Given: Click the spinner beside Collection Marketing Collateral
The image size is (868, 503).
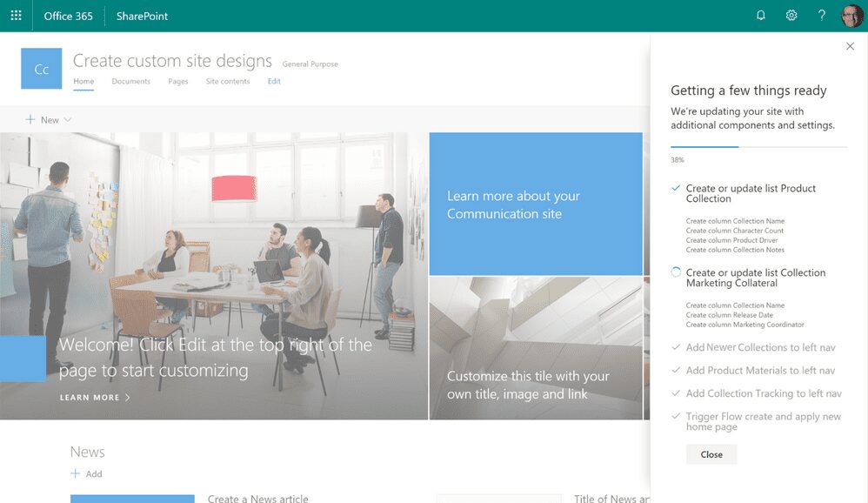Looking at the screenshot, I should click(x=675, y=272).
